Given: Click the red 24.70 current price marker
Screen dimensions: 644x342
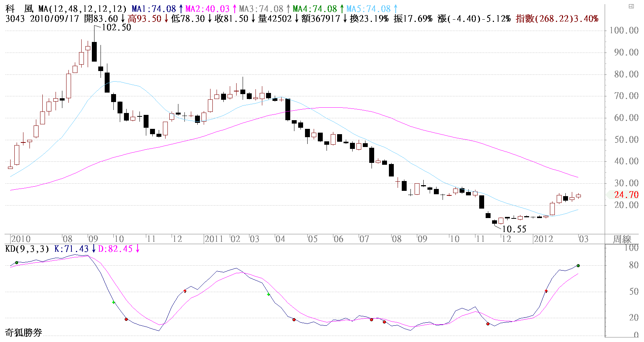Looking at the screenshot, I should 626,195.
